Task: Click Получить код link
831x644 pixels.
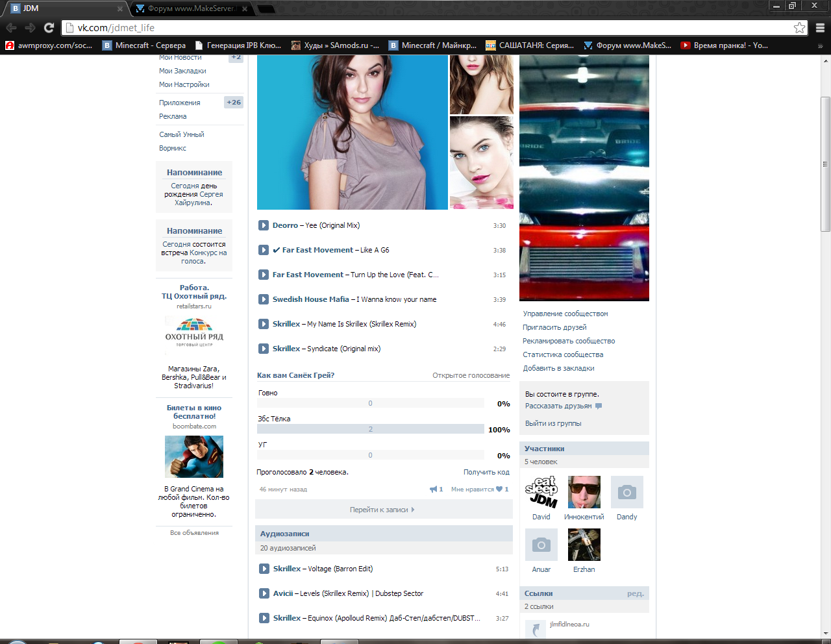Action: 486,472
